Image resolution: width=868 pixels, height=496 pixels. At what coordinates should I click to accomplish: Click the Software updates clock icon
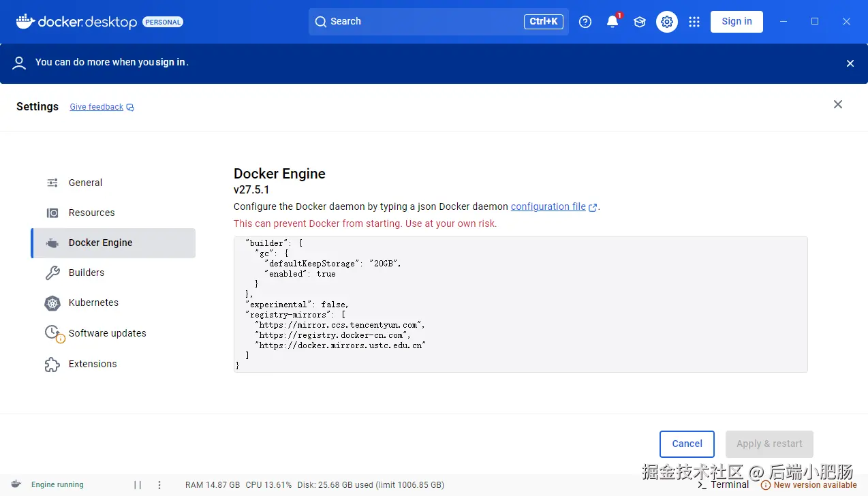click(x=54, y=334)
